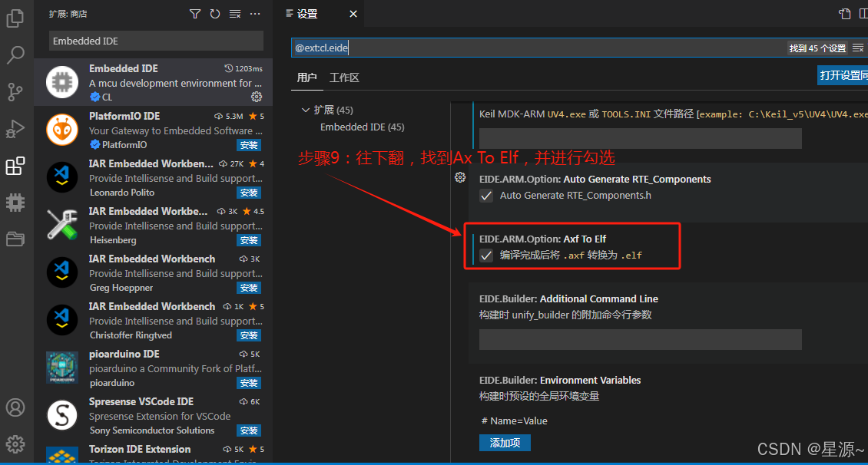Viewport: 868px width, 465px height.
Task: Open the Manage gear in activity bar
Action: (x=15, y=444)
